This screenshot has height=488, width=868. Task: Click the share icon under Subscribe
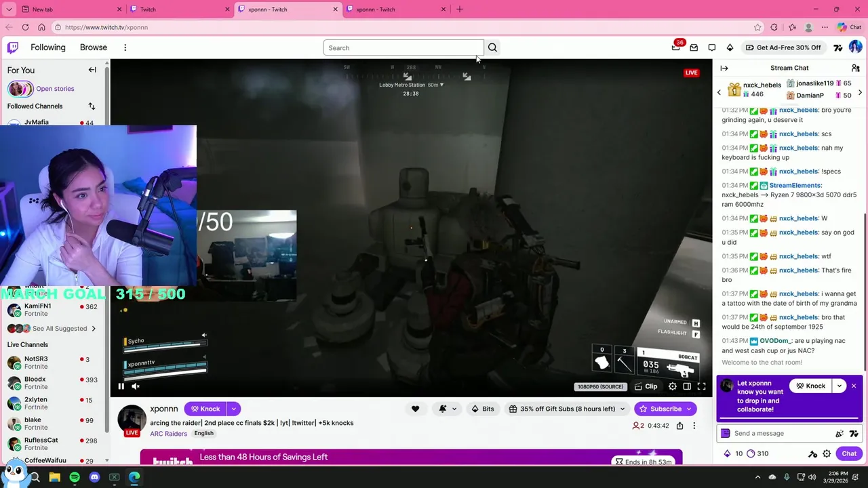(x=679, y=426)
